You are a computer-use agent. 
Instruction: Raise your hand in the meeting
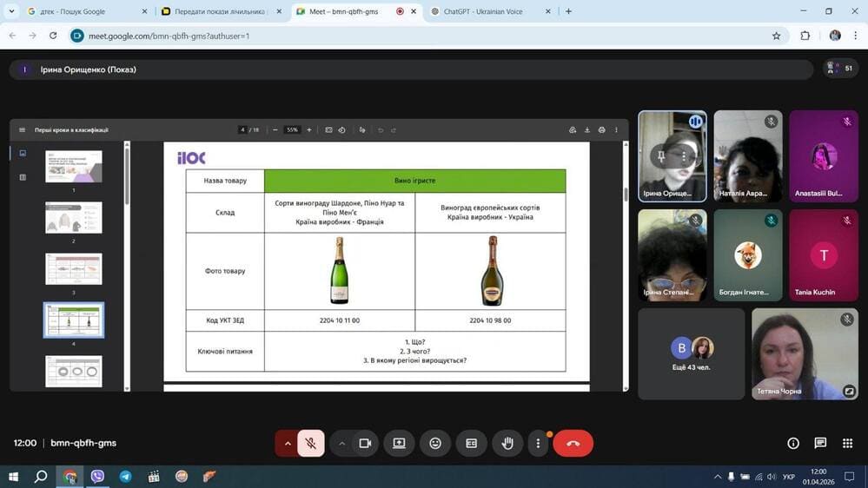click(507, 444)
